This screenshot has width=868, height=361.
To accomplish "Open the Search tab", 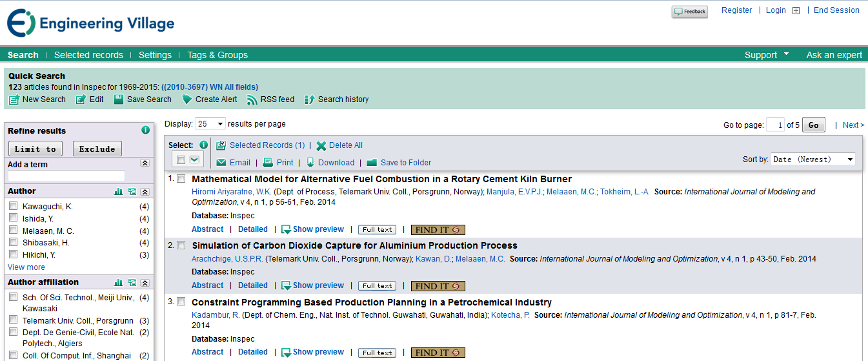I will click(x=23, y=55).
